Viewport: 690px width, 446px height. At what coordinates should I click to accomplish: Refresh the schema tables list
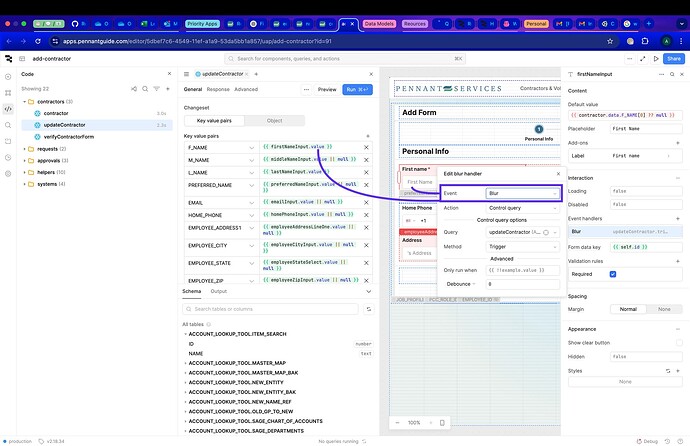[369, 309]
